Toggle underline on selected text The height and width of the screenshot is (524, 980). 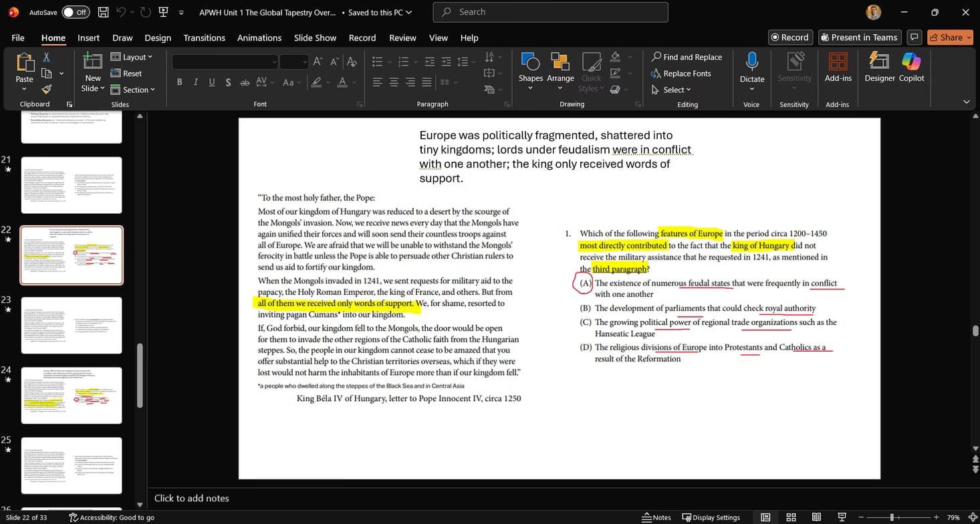212,82
